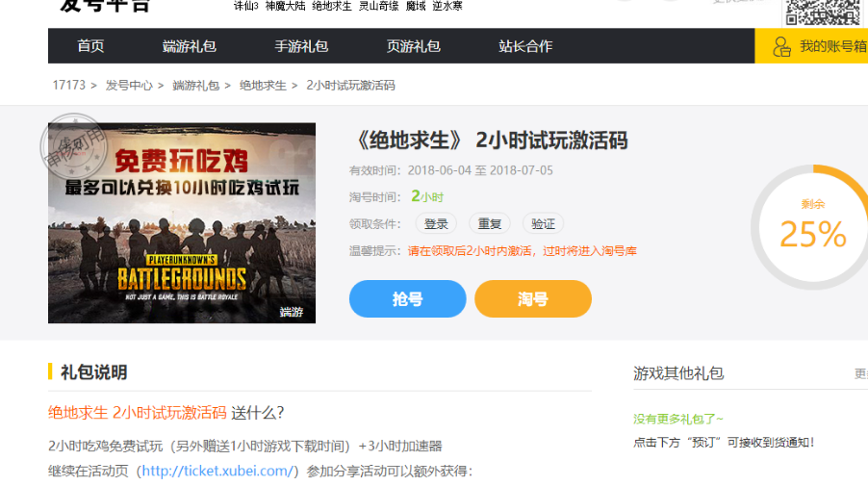Click 2小时试玩激活码 breadcrumb text

[350, 86]
